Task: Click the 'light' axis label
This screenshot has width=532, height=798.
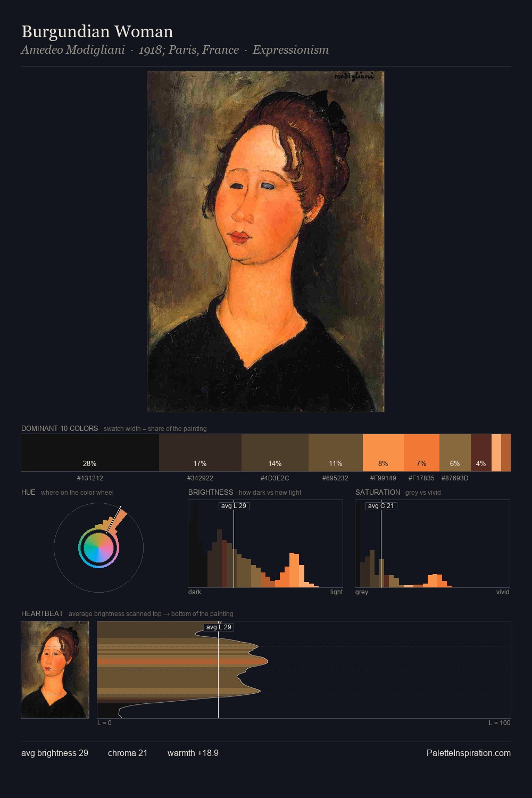Action: point(336,592)
